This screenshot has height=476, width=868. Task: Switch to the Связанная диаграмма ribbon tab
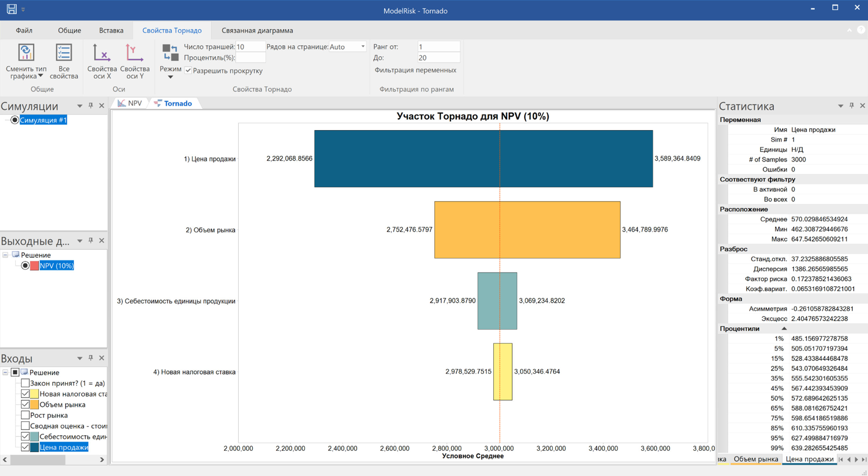(x=257, y=30)
